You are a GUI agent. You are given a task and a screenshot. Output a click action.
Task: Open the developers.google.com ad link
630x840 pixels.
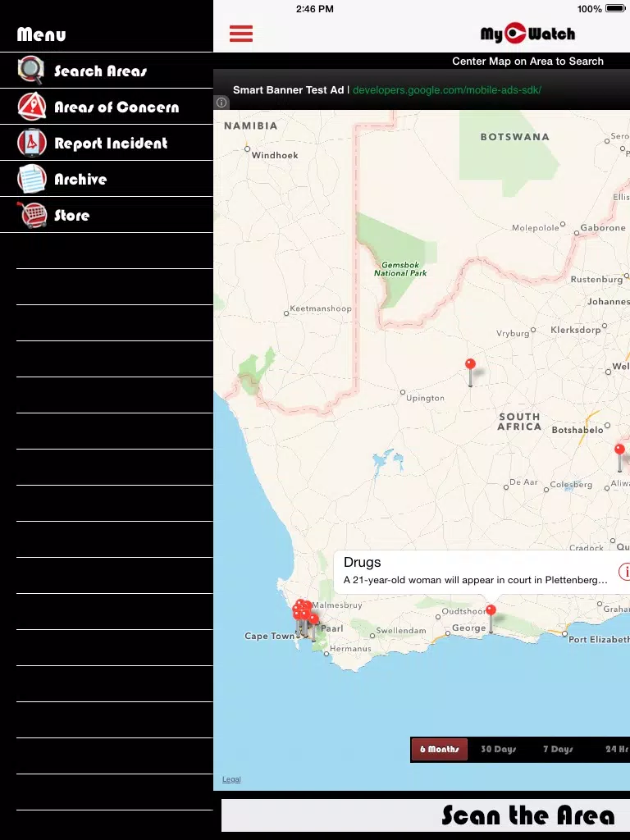coord(447,90)
